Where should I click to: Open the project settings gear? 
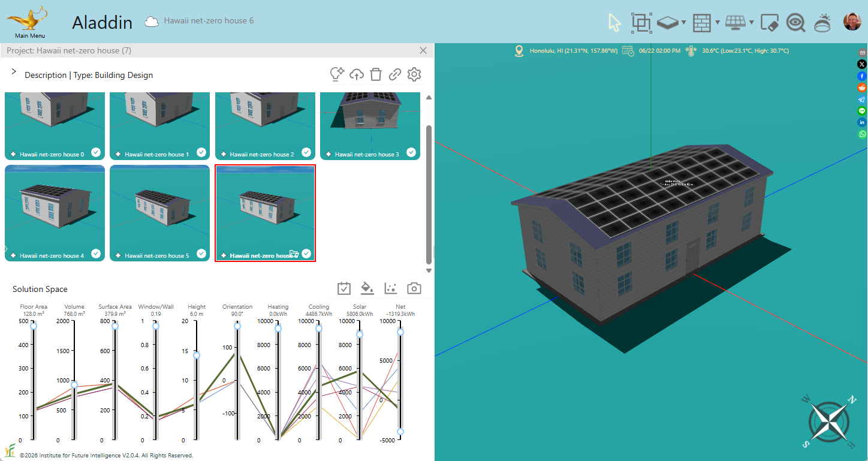[414, 74]
